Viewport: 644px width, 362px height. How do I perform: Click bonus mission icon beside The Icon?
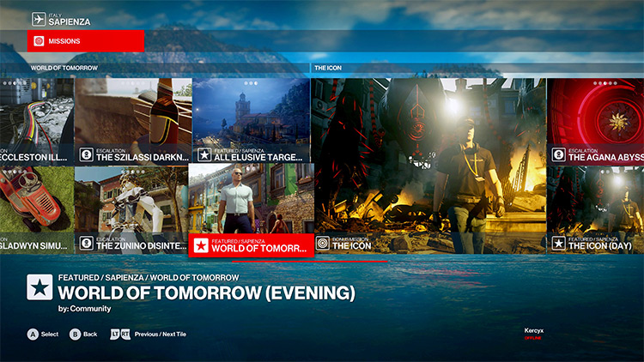(x=323, y=244)
